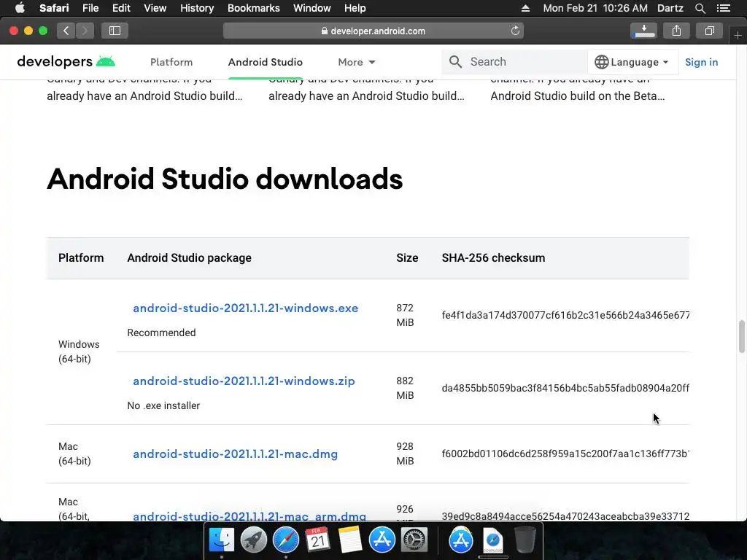Expand the More dropdown in navigation
The height and width of the screenshot is (560, 747).
pyautogui.click(x=356, y=62)
